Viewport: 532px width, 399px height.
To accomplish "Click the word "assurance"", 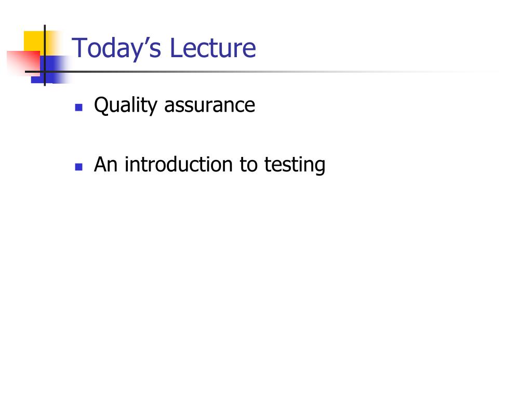I will [x=210, y=106].
